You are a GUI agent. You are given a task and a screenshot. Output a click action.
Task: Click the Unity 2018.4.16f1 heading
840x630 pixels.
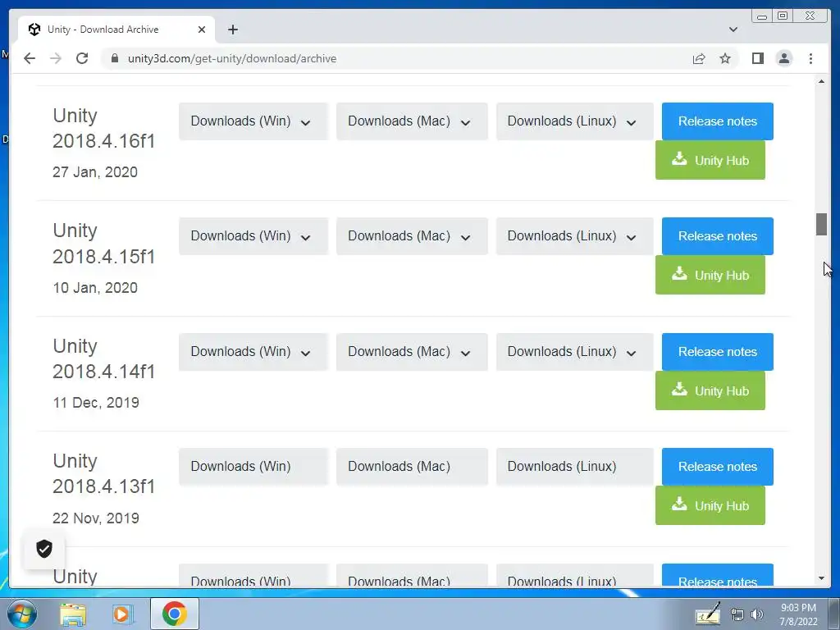tap(104, 128)
